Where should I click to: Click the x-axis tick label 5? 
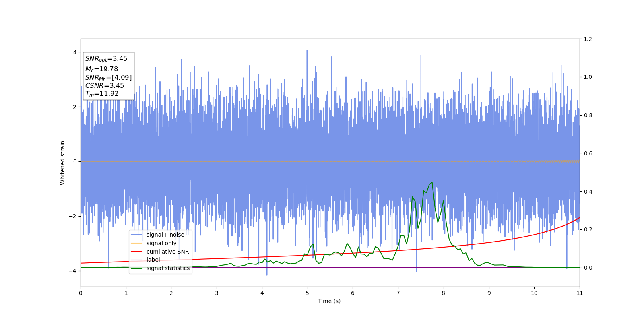pyautogui.click(x=308, y=293)
